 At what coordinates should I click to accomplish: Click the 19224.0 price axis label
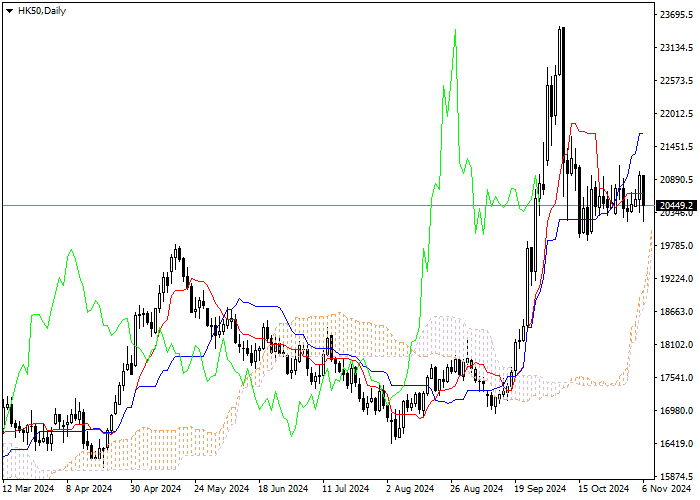tap(676, 279)
